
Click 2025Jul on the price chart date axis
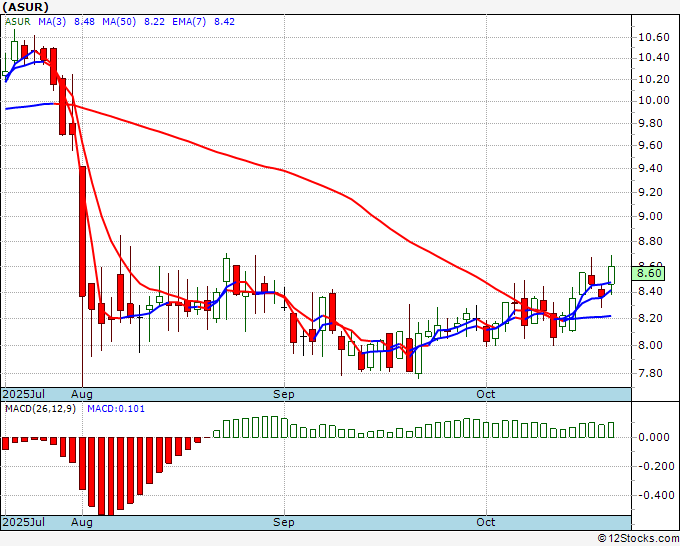point(24,394)
